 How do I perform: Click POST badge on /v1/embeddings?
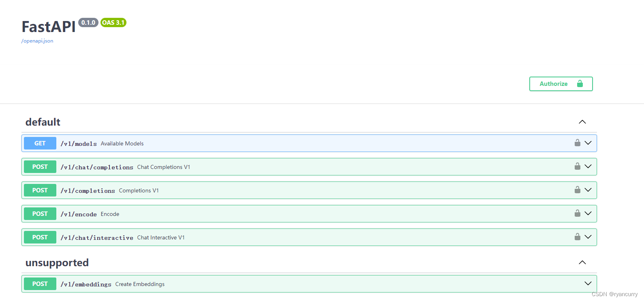[40, 284]
